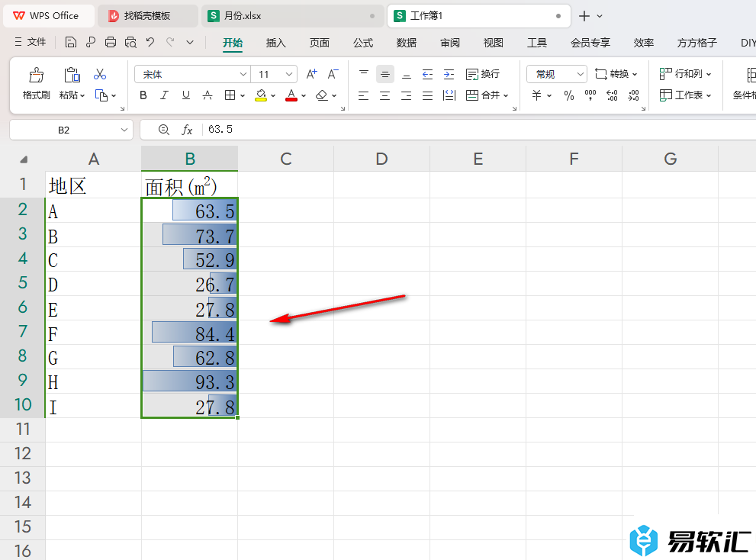Toggle italic formatting
Viewport: 756px width, 560px height.
click(165, 95)
